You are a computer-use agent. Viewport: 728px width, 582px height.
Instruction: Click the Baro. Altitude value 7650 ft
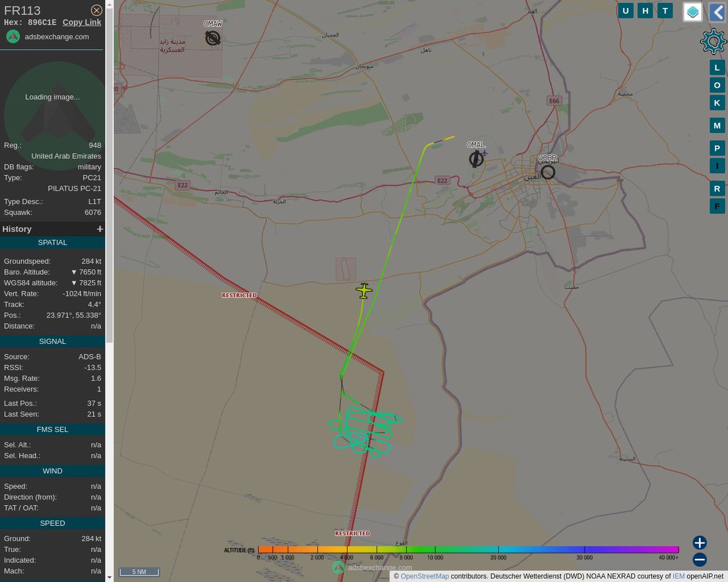pyautogui.click(x=86, y=272)
